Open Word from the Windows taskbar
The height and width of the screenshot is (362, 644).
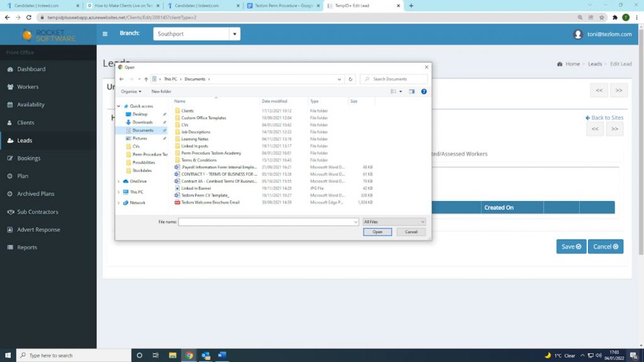222,355
